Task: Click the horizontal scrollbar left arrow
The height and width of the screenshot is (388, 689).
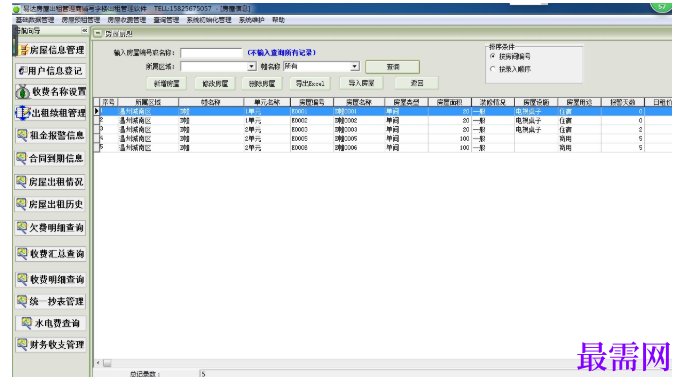Action: click(98, 363)
